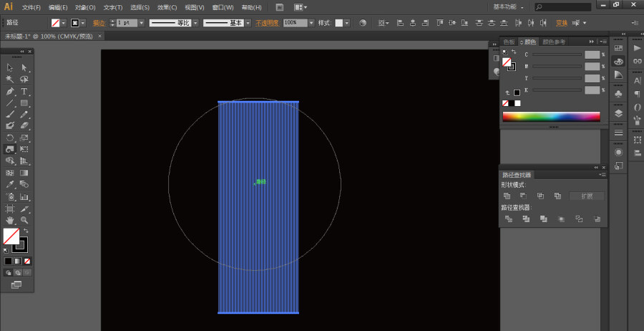Screen dimensions: 644x331
Task: Enable Draw Behind mode
Action: point(18,273)
